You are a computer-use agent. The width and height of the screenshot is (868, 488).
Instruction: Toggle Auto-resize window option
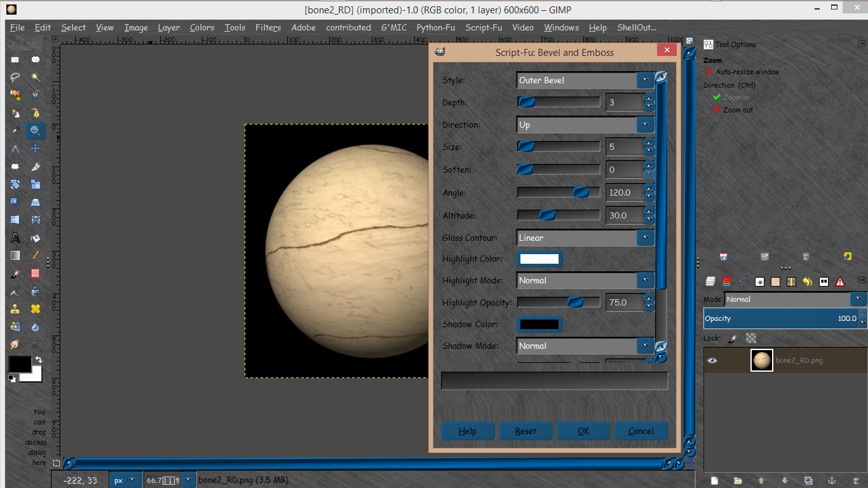[x=742, y=72]
